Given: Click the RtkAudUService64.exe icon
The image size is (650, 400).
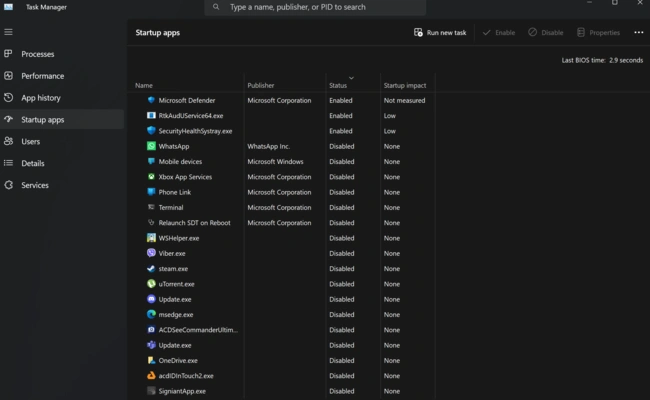Looking at the screenshot, I should tap(151, 115).
